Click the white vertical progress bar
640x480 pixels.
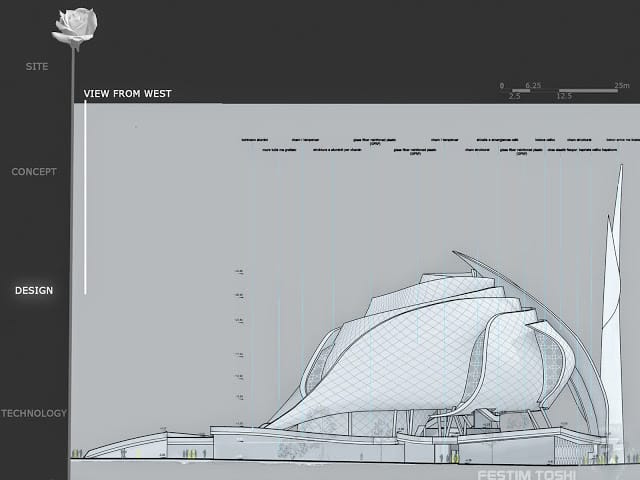(85, 198)
